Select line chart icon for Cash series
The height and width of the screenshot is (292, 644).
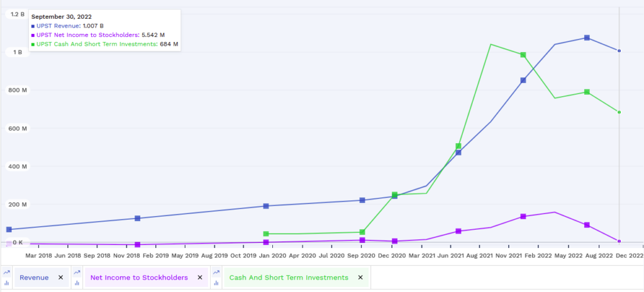216,273
